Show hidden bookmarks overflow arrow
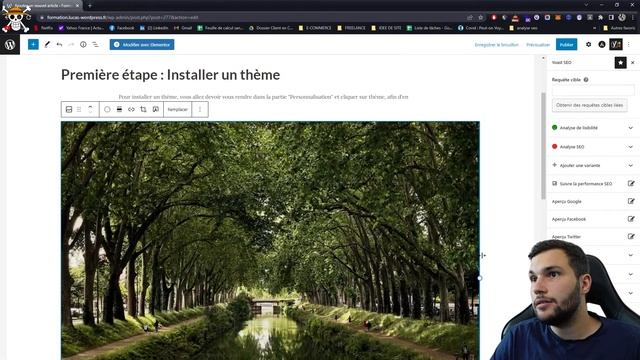Viewport: 640px width, 360px height. (594, 28)
